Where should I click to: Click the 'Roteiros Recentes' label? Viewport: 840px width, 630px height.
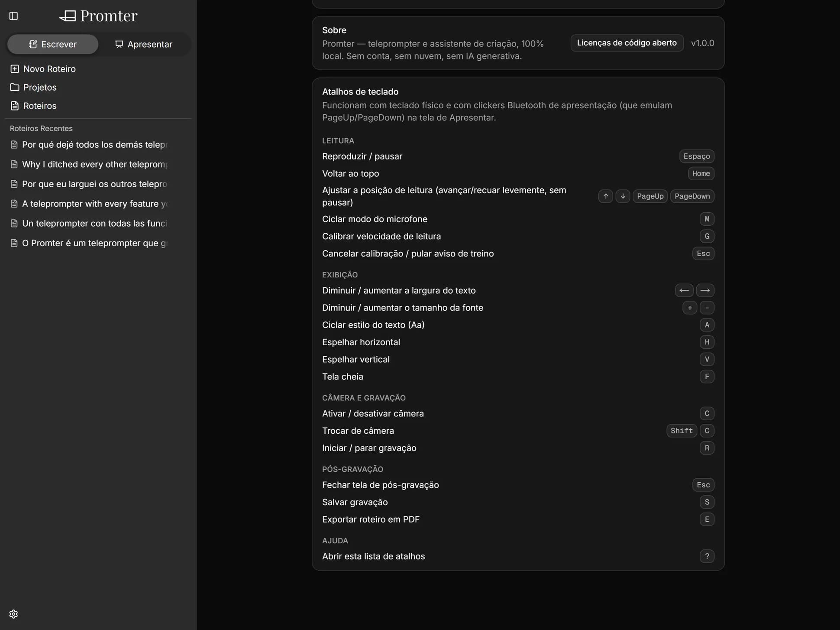coord(41,129)
